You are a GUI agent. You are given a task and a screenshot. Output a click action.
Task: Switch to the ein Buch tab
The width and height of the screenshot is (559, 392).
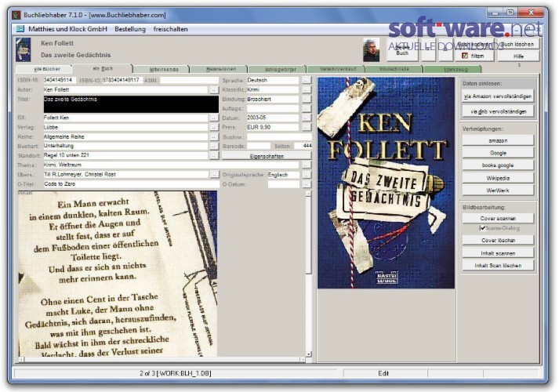[103, 69]
